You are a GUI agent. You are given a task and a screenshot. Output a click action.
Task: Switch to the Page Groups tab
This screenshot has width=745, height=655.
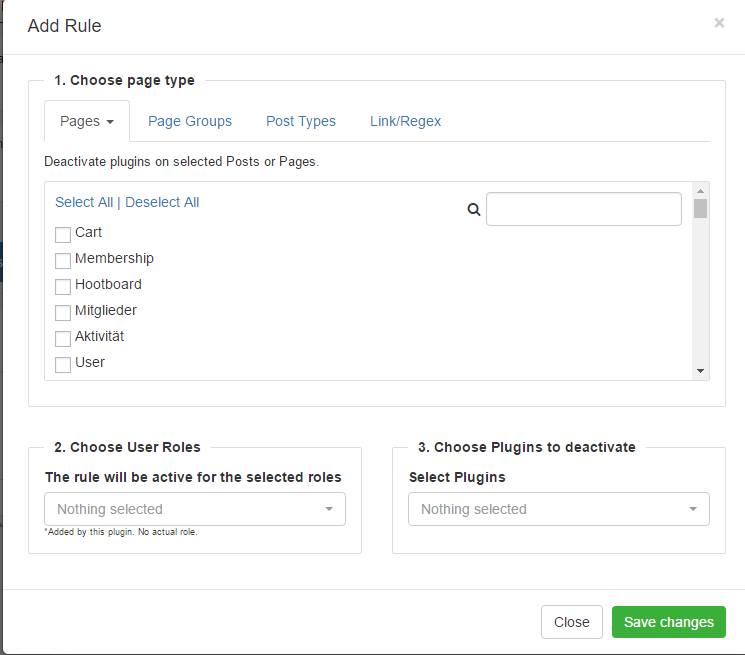(x=190, y=121)
